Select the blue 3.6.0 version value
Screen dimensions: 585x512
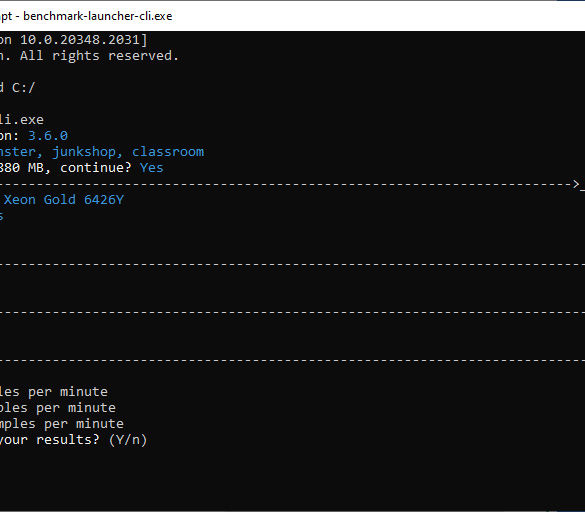coord(48,135)
